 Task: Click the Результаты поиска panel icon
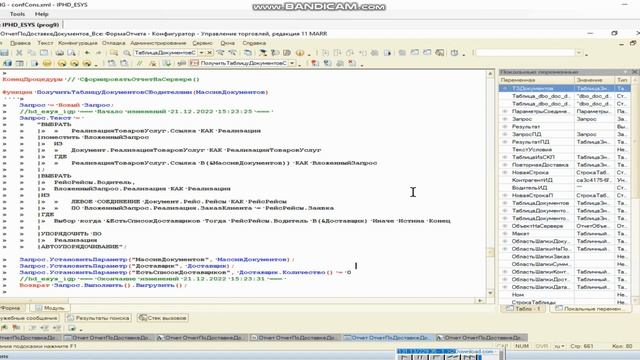70,318
